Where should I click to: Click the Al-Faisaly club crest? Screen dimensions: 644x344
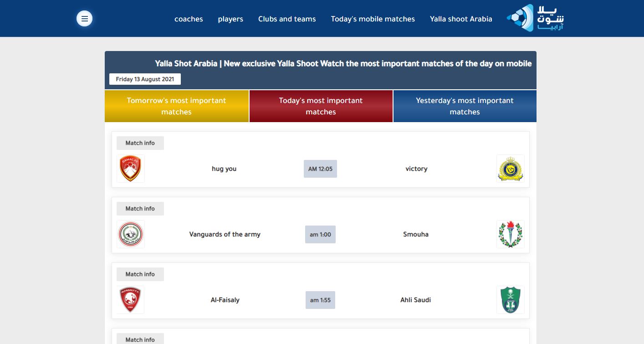131,300
